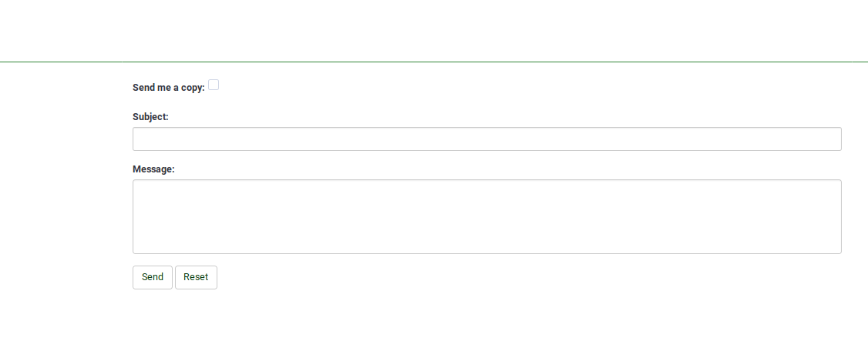Toggle the copy-to-self checkbox
The width and height of the screenshot is (868, 341).
coord(214,85)
